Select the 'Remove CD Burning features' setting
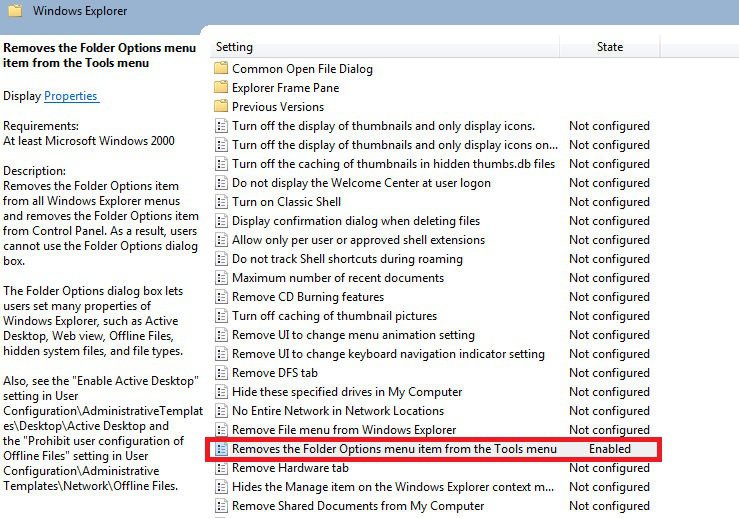 [308, 297]
